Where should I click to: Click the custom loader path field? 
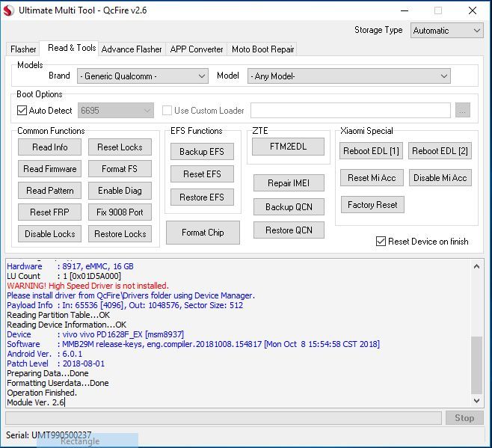[351, 111]
